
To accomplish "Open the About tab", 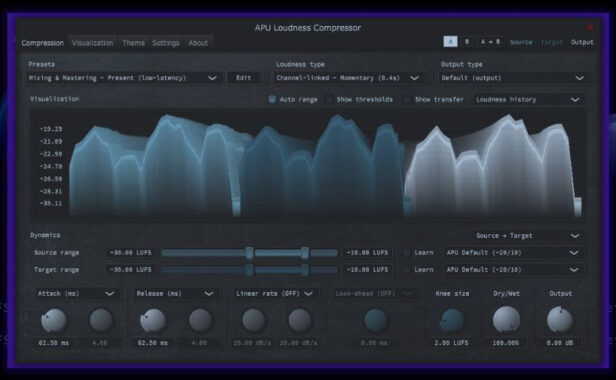I will coord(198,43).
